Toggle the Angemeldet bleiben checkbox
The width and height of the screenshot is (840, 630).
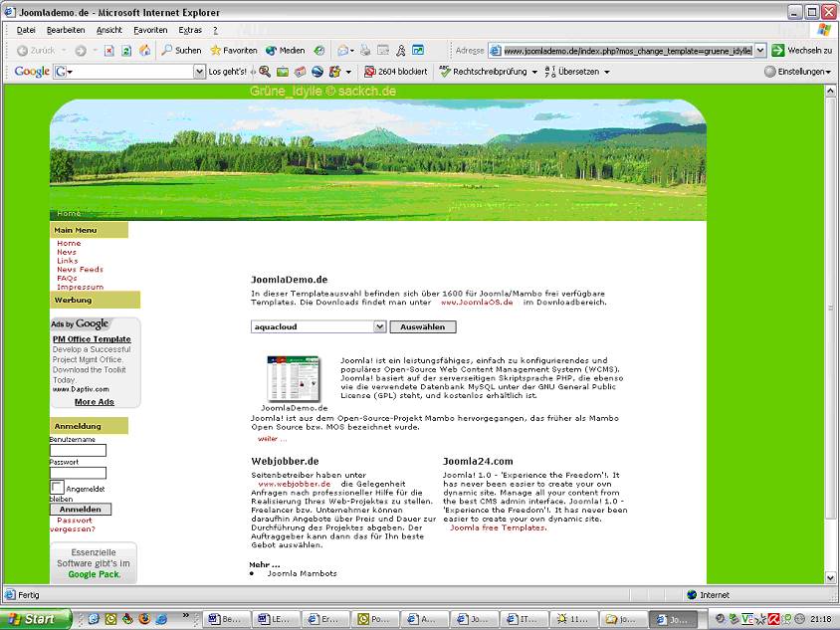57,487
